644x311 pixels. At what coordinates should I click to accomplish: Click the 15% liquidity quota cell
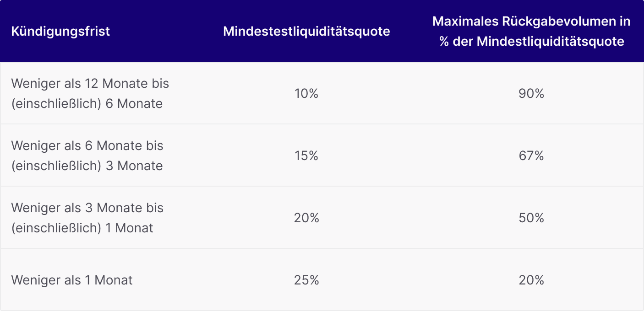coord(306,155)
